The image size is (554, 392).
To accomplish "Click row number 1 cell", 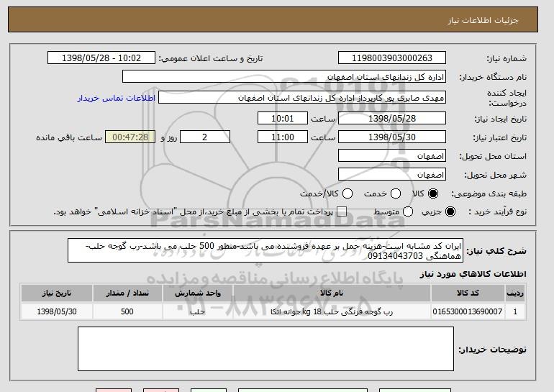I will pyautogui.click(x=515, y=311).
